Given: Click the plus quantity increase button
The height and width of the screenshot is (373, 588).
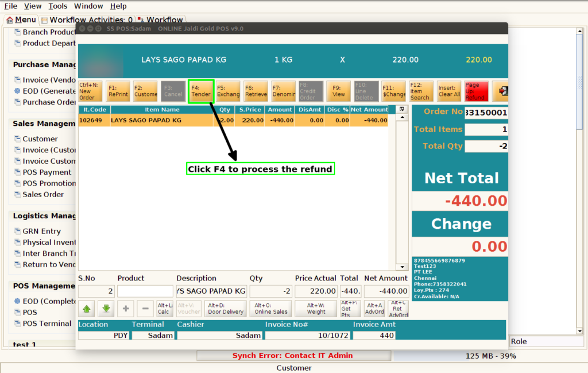Looking at the screenshot, I should pyautogui.click(x=126, y=309).
